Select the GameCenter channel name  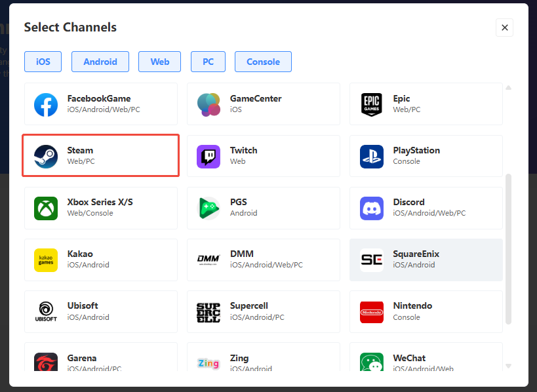tap(256, 98)
